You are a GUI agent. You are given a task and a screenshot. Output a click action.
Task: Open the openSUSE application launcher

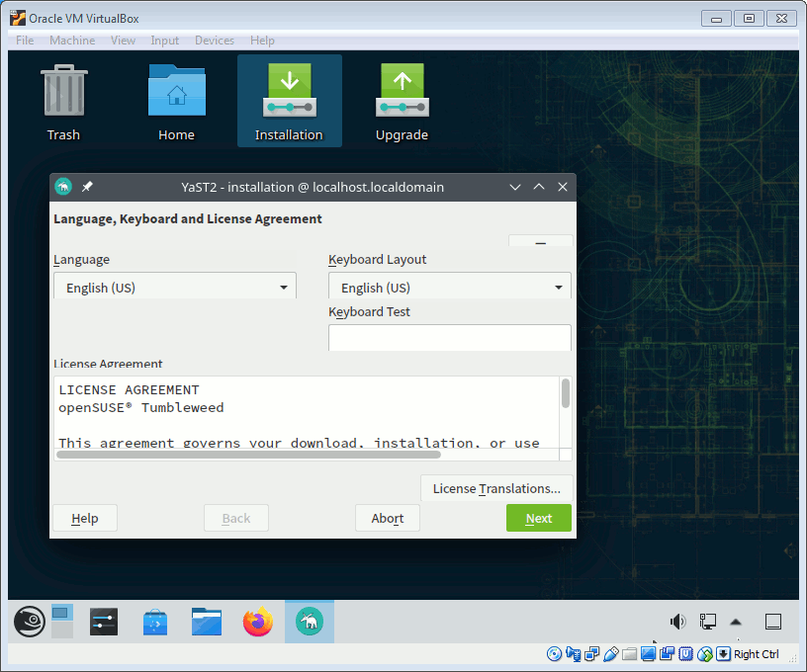click(30, 621)
